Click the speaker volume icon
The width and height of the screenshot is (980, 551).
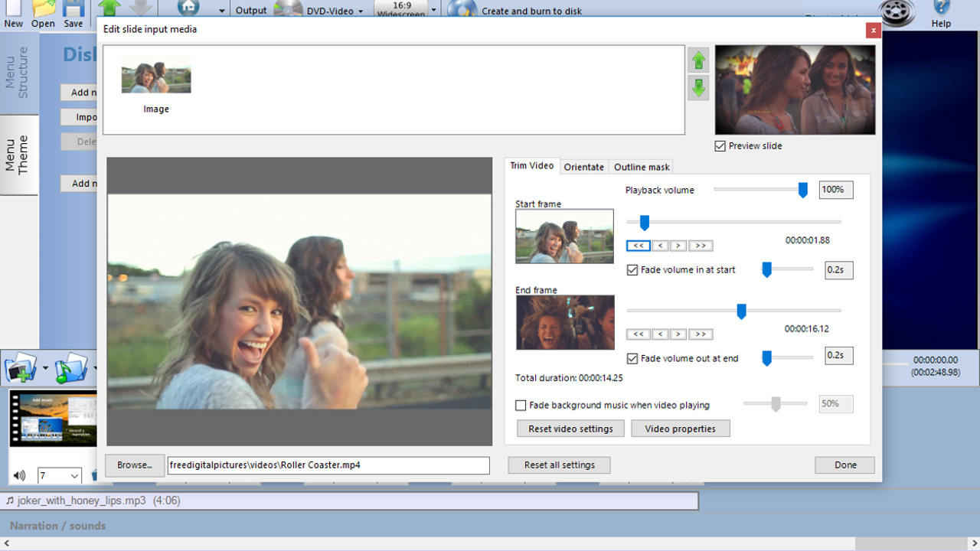[x=18, y=475]
